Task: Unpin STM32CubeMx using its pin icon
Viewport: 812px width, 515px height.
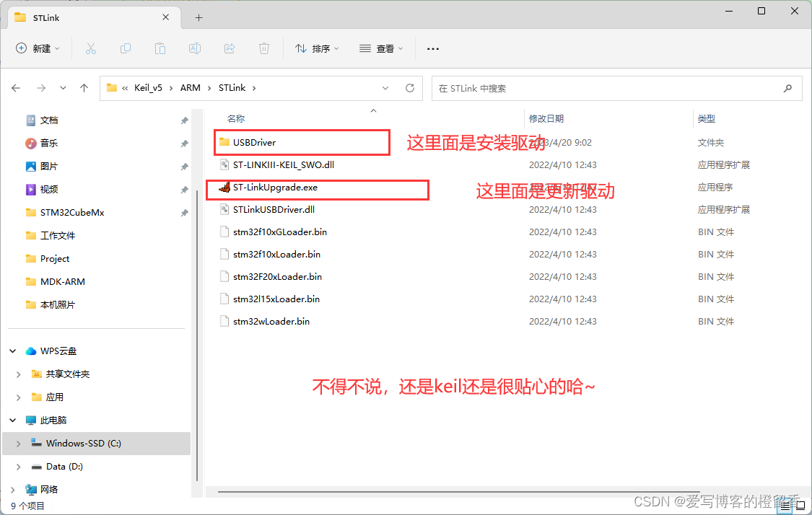Action: click(184, 213)
